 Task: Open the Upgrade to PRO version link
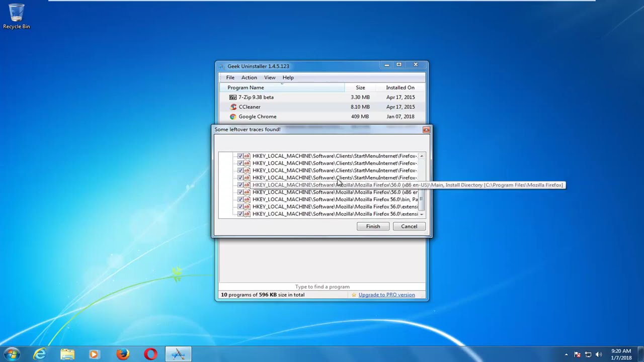pyautogui.click(x=386, y=295)
